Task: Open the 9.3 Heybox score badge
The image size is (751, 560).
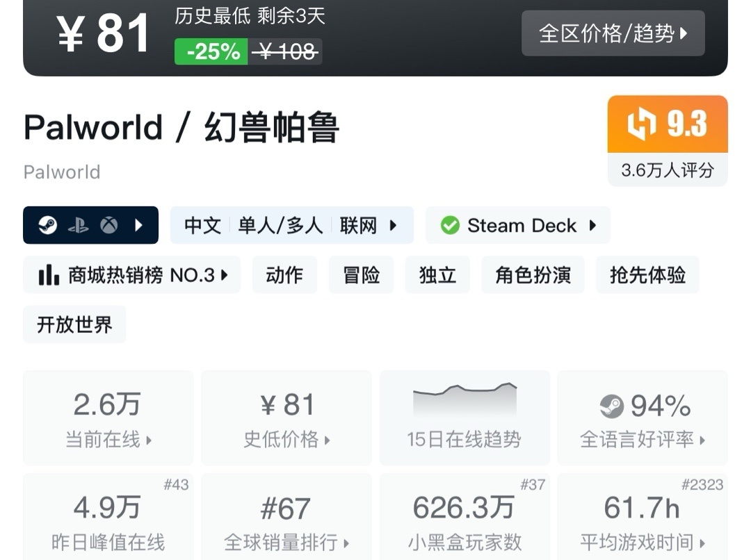Action: pyautogui.click(x=668, y=124)
